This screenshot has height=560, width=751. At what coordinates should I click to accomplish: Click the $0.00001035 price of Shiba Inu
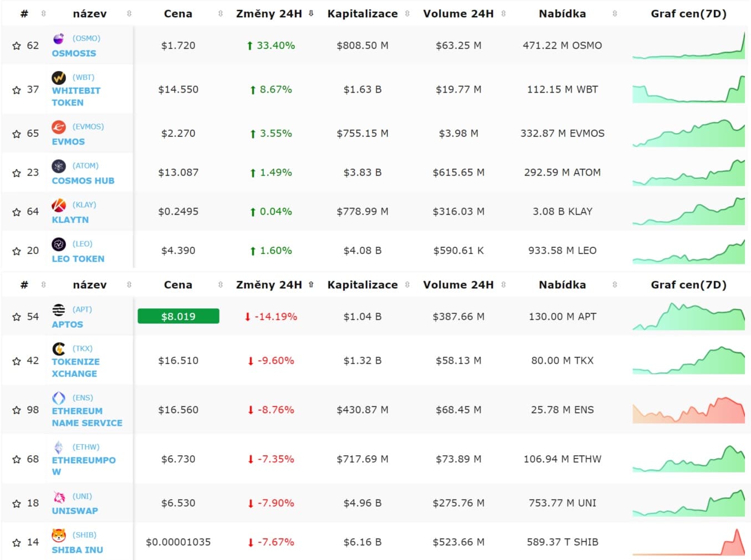pyautogui.click(x=178, y=542)
